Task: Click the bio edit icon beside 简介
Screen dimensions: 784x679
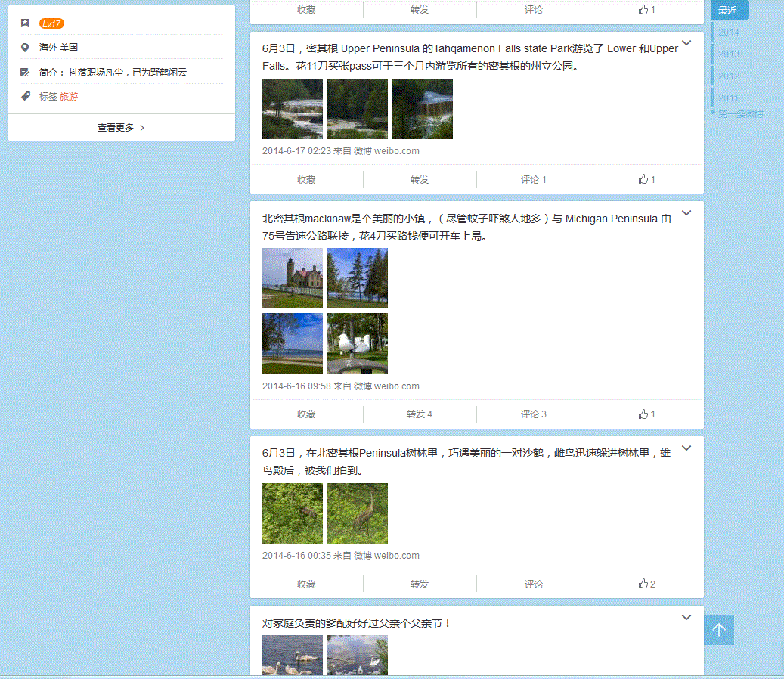Action: tap(26, 73)
